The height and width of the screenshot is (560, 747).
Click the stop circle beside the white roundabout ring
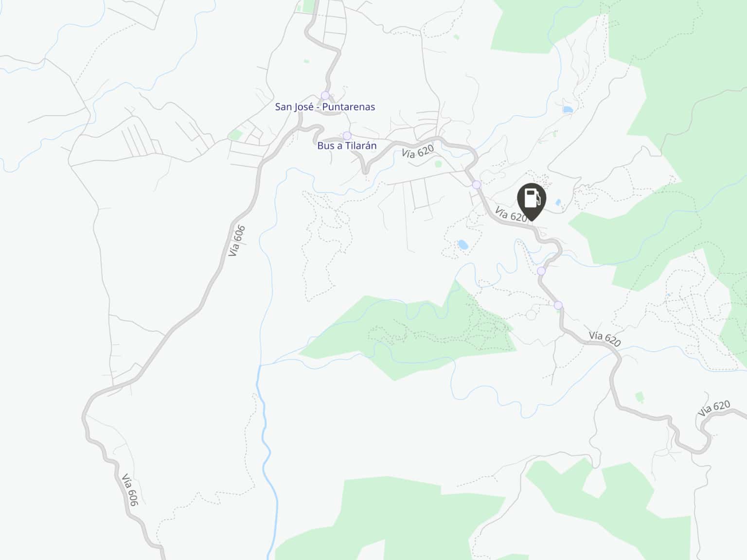point(558,305)
